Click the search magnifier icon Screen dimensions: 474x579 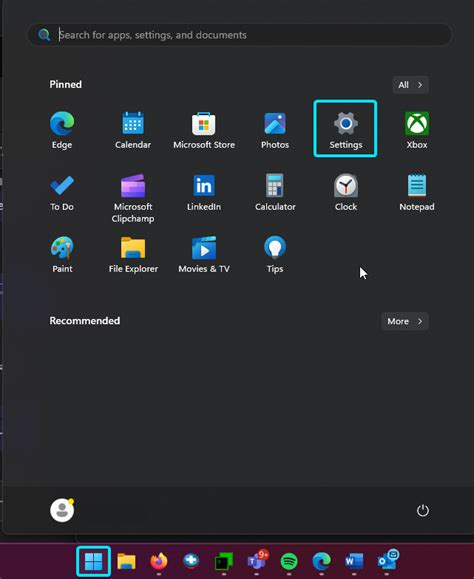44,35
